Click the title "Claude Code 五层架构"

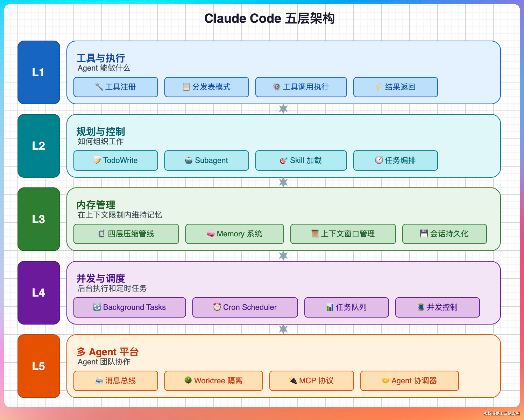(270, 19)
